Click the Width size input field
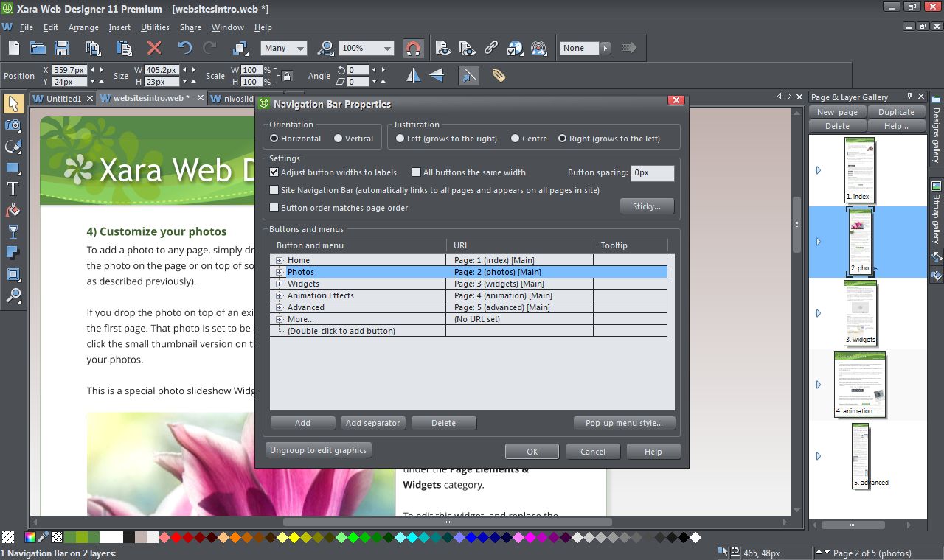Viewport: 944px width, 560px height. 161,70
